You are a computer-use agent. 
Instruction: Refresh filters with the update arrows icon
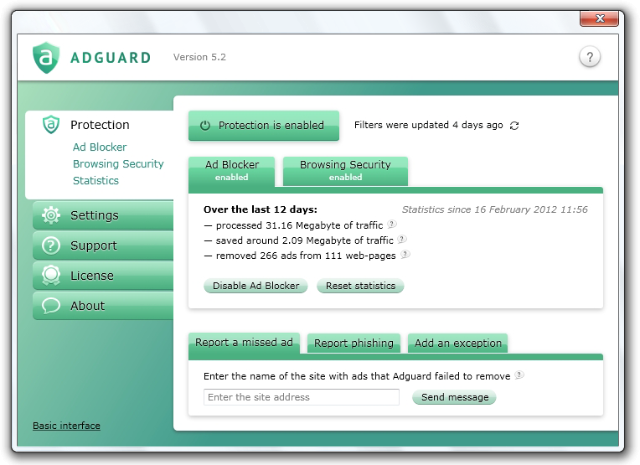coord(514,125)
